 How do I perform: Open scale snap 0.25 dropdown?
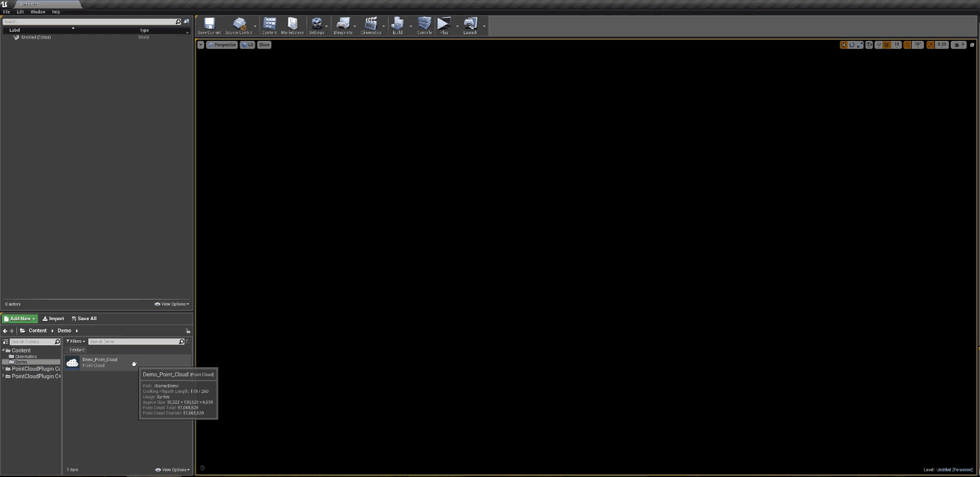tap(942, 45)
